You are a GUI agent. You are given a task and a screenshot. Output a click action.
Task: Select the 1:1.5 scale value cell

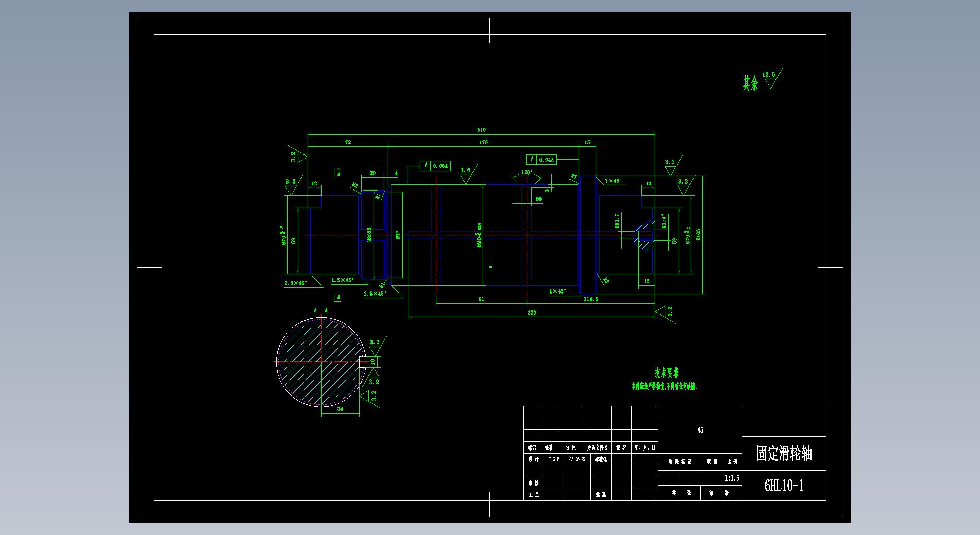tap(732, 478)
